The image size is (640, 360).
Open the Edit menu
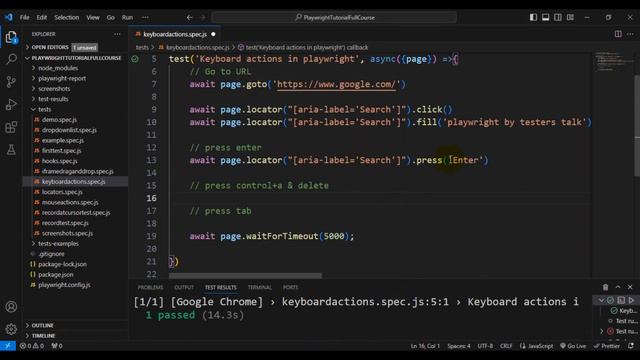[42, 18]
